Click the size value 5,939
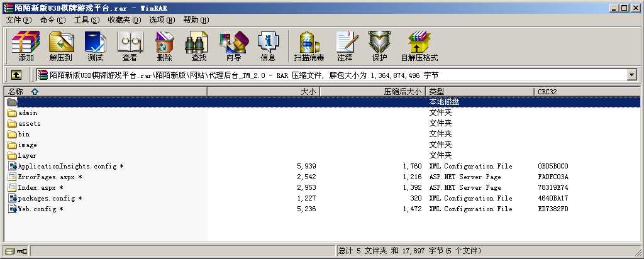This screenshot has width=644, height=259. tap(306, 166)
